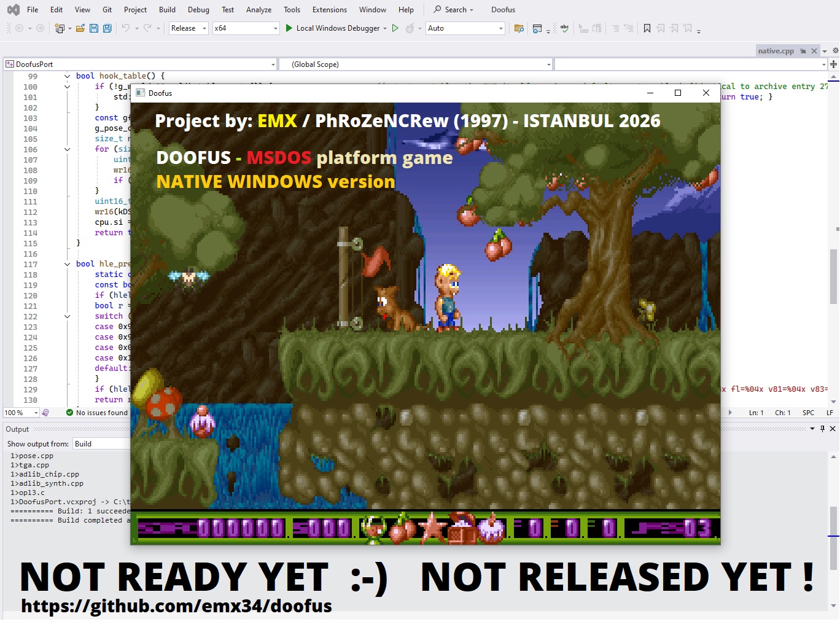Open the Auto dropdown in the toolbar
Viewport: 840px width, 635px height.
tap(465, 28)
